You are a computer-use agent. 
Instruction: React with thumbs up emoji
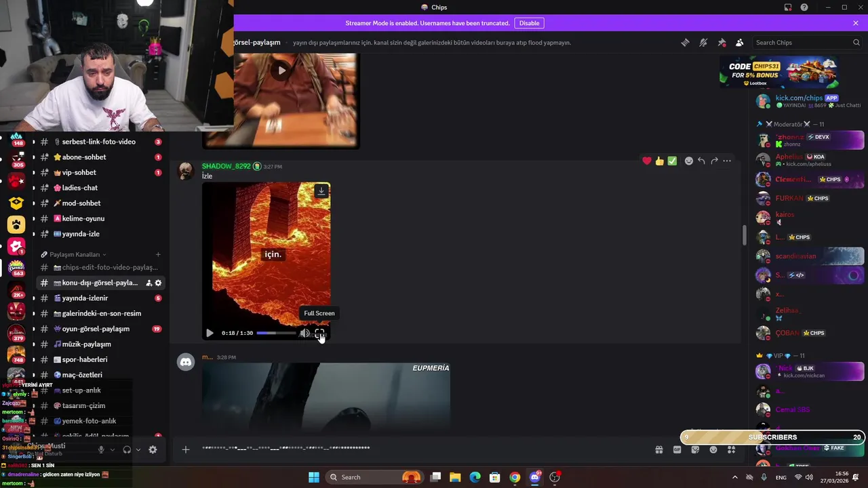click(659, 161)
